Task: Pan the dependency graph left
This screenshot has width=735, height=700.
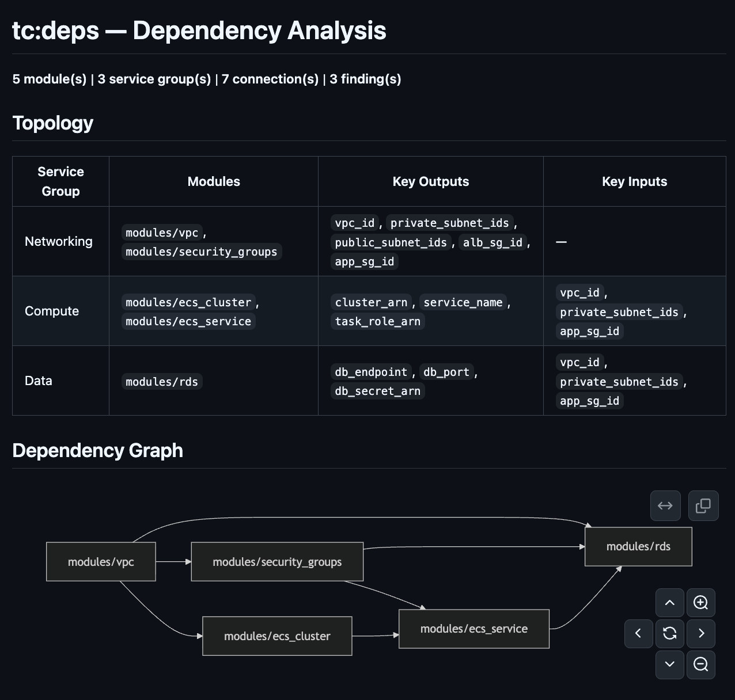Action: [x=639, y=634]
